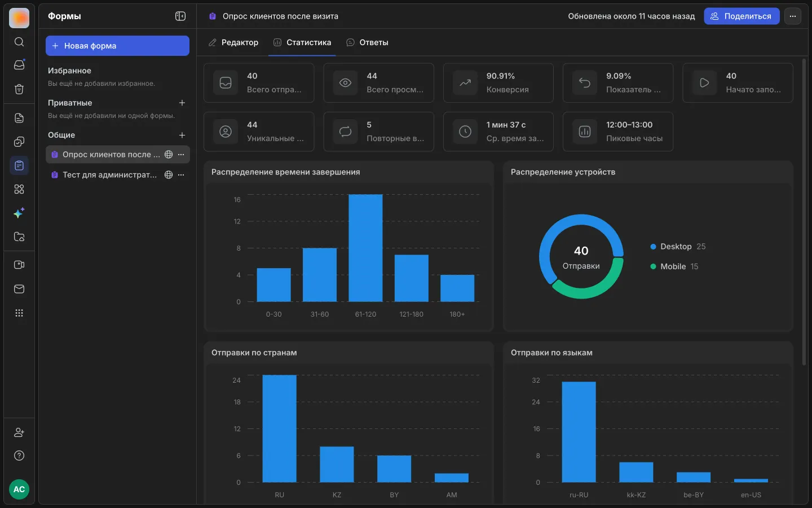Image resolution: width=812 pixels, height=508 pixels.
Task: Click the Повторные visits card showing 5
Action: (379, 132)
